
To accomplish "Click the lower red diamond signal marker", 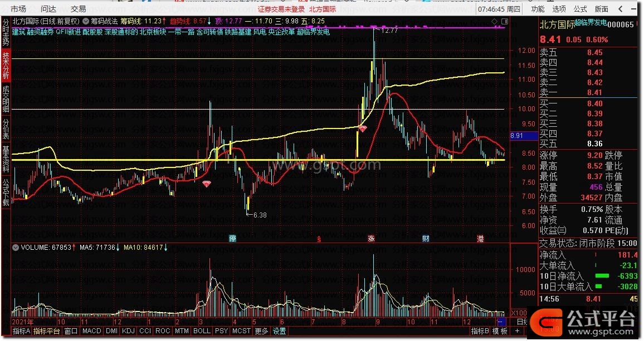I will point(207,184).
